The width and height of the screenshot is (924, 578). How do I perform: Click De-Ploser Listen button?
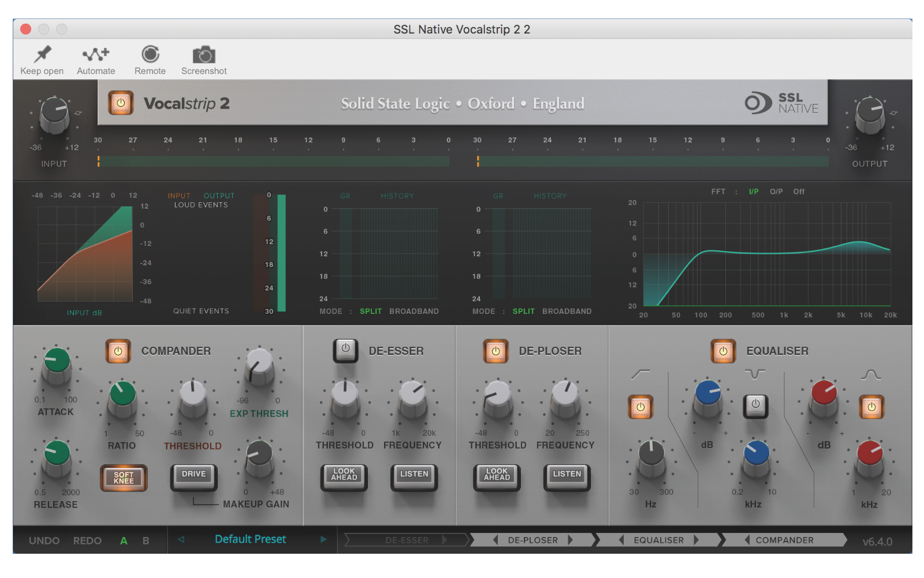coord(567,477)
